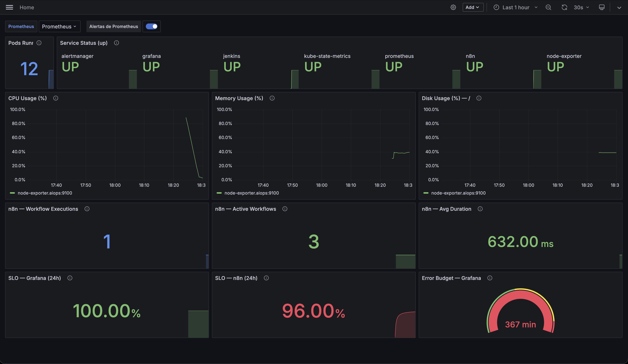Click the Prometheus variable label
Image resolution: width=628 pixels, height=364 pixels.
[x=21, y=26]
